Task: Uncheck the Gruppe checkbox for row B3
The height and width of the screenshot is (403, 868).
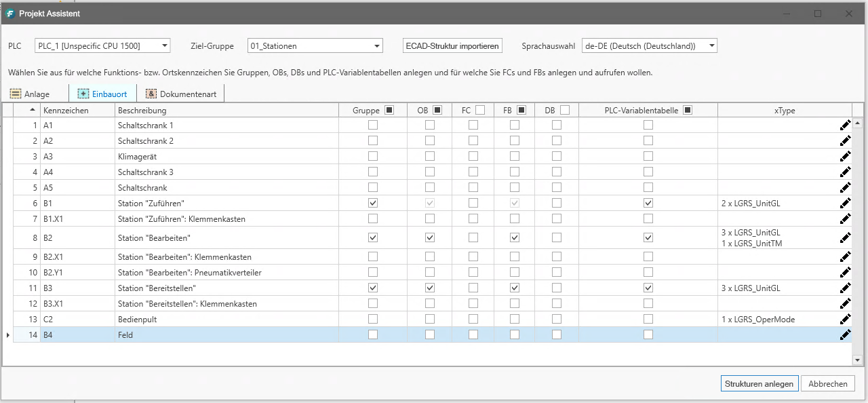Action: click(372, 288)
